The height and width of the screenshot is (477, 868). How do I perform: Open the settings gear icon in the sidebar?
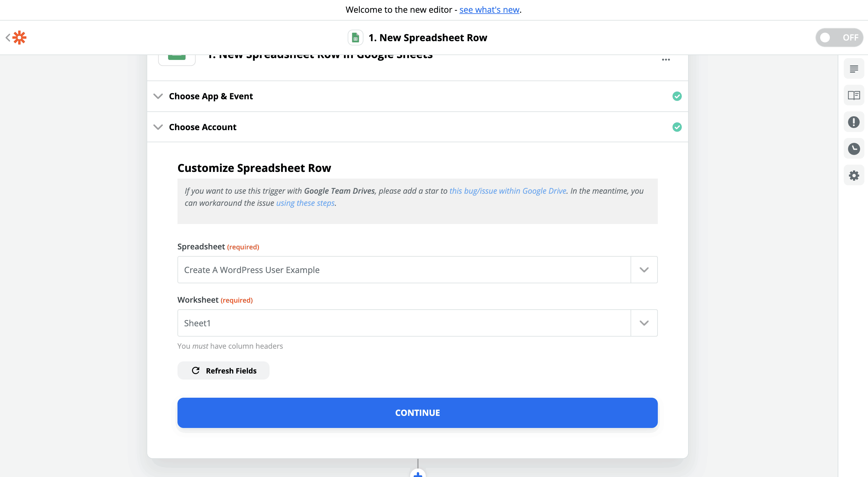coord(853,175)
